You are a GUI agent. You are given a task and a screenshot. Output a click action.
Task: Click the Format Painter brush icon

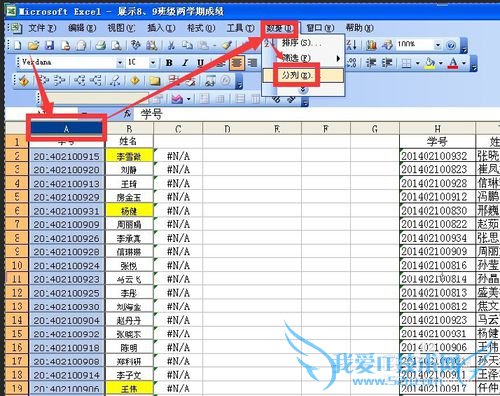click(227, 45)
